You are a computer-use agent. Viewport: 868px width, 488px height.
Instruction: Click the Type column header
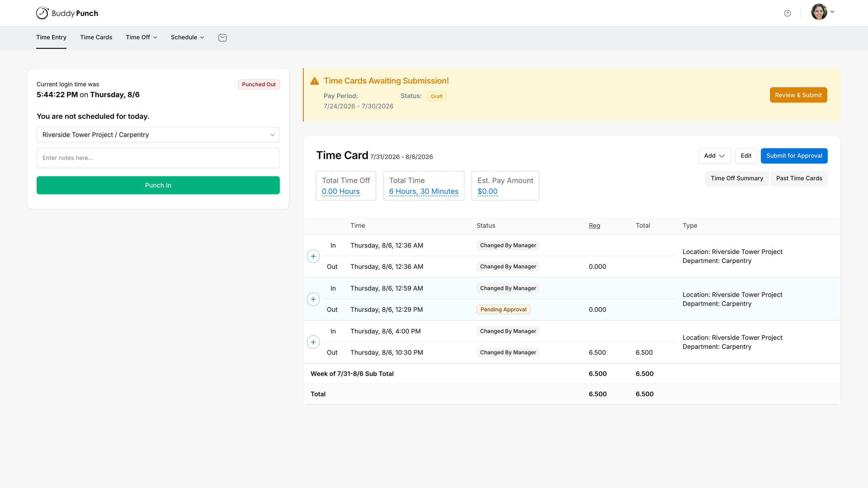tap(690, 226)
